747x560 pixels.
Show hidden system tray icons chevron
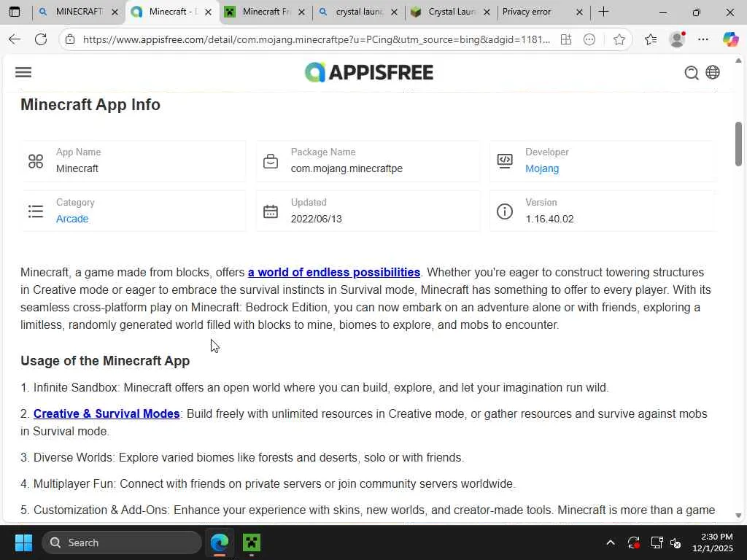pos(611,542)
